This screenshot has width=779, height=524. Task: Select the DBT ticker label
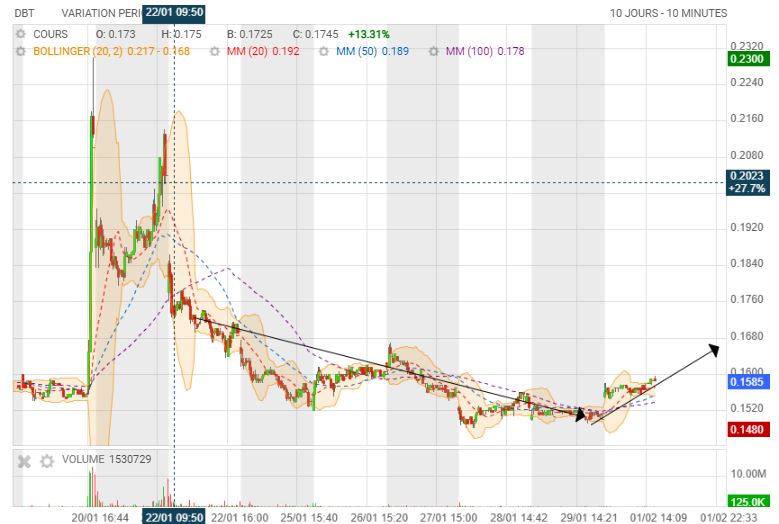click(24, 13)
